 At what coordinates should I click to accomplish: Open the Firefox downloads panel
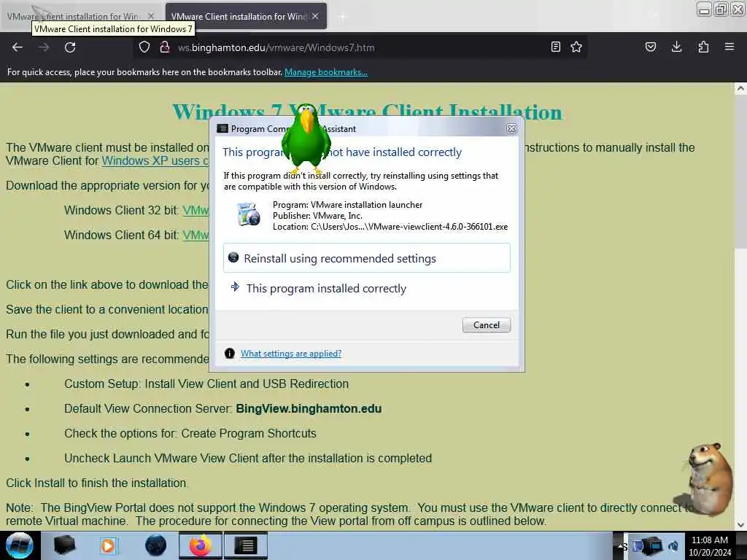click(676, 47)
